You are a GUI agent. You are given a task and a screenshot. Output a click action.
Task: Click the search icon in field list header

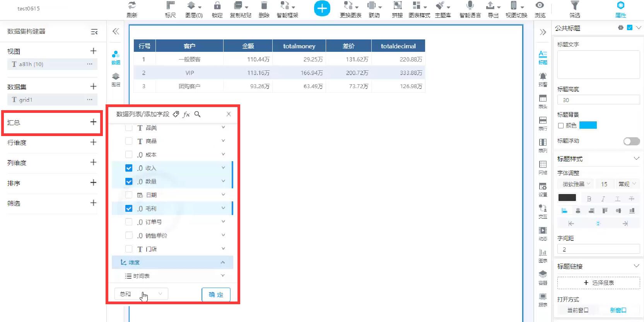(x=197, y=114)
